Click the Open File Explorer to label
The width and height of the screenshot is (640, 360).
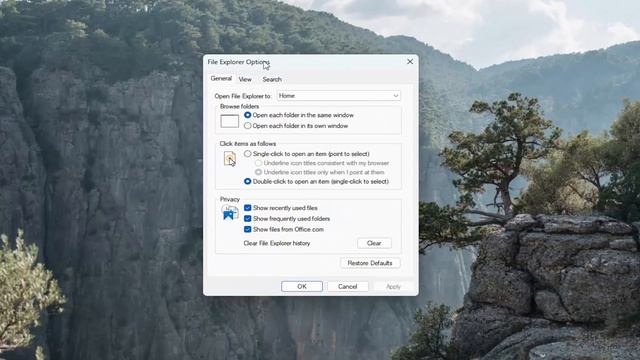(x=243, y=96)
